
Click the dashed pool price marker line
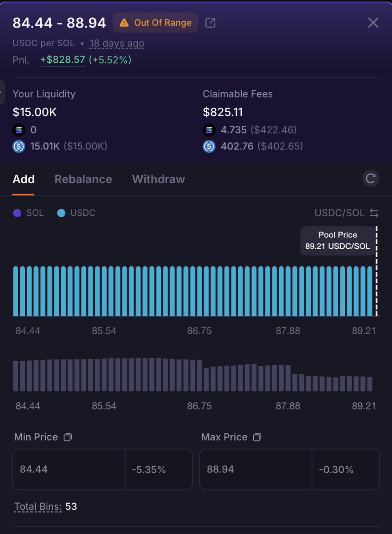click(377, 271)
